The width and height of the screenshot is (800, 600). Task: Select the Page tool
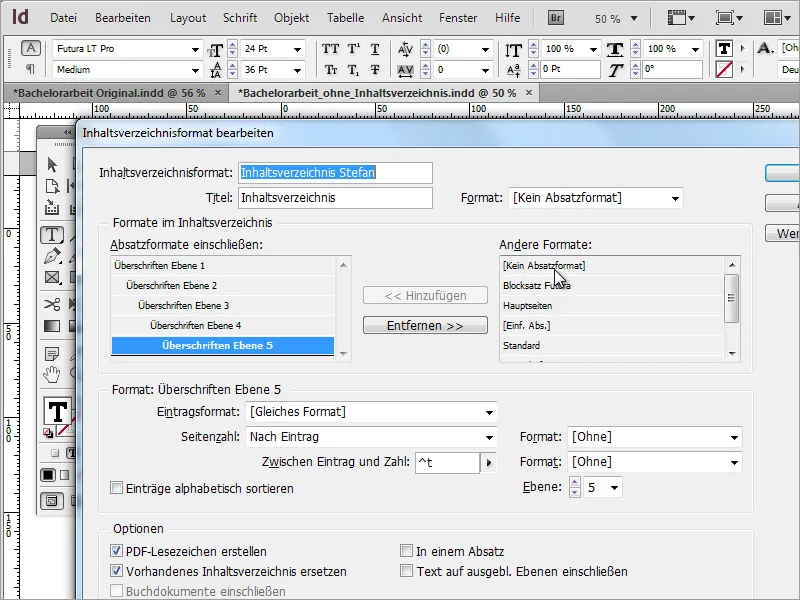(52, 186)
